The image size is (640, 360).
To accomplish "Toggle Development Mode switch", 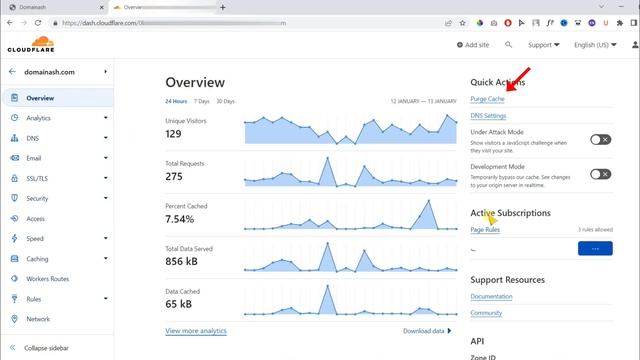I will pyautogui.click(x=600, y=174).
